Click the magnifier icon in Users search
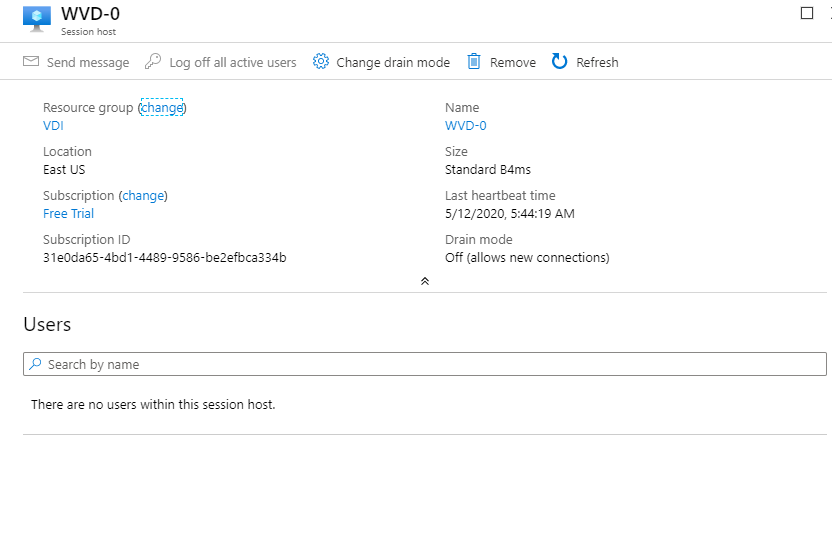 [36, 364]
